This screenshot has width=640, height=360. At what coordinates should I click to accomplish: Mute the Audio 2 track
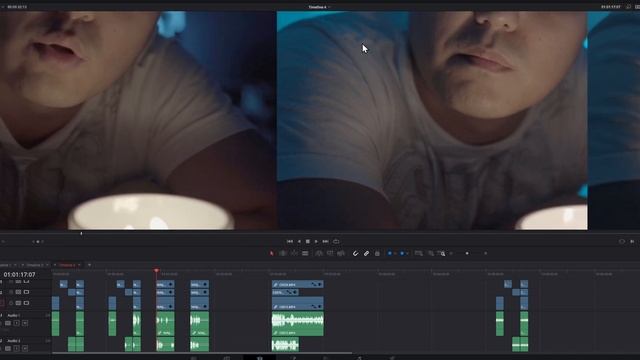(25, 349)
